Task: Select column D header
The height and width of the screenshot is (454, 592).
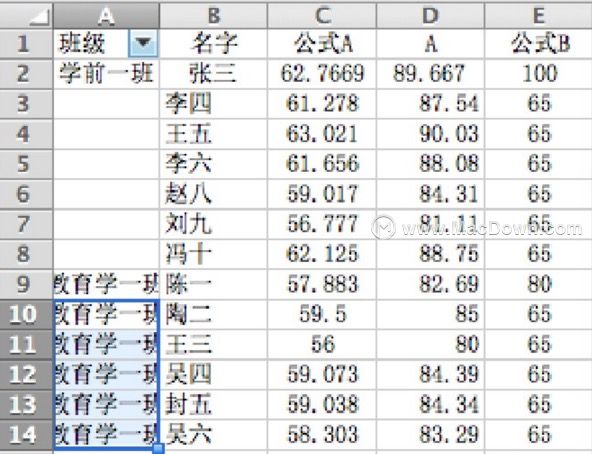Action: coord(430,15)
